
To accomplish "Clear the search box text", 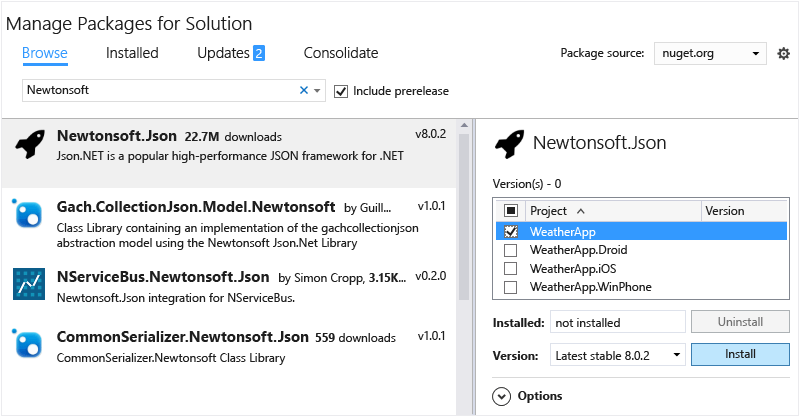I will (304, 90).
